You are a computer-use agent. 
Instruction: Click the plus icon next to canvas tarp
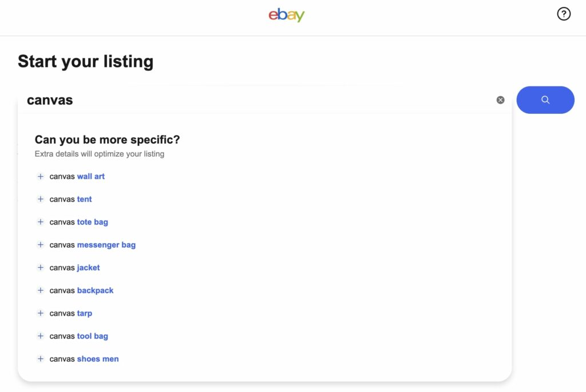(x=40, y=313)
